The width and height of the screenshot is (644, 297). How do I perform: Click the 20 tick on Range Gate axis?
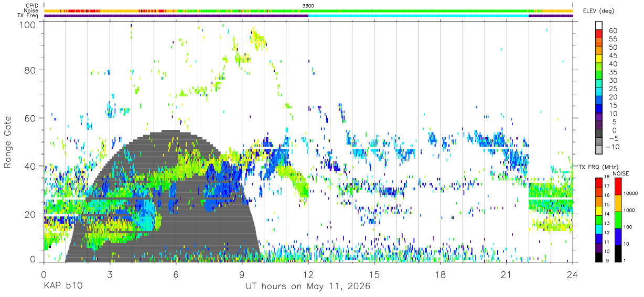click(x=31, y=214)
